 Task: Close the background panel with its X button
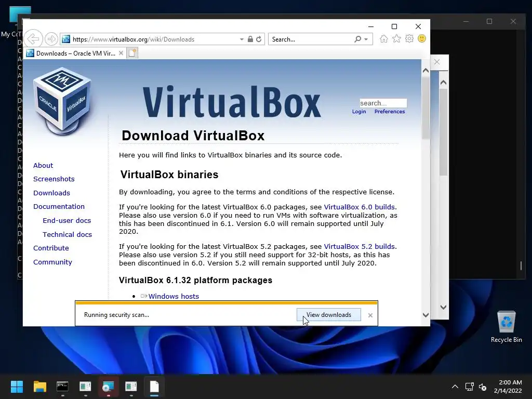[x=437, y=62]
